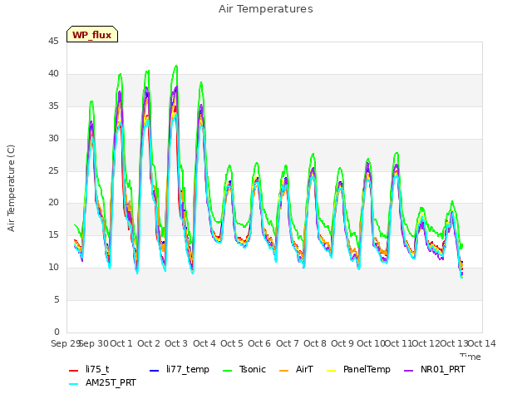Image resolution: width=532 pixels, height=399 pixels.
Task: Click the Oct 11 Tsonic peak near 28
Action: [x=397, y=153]
